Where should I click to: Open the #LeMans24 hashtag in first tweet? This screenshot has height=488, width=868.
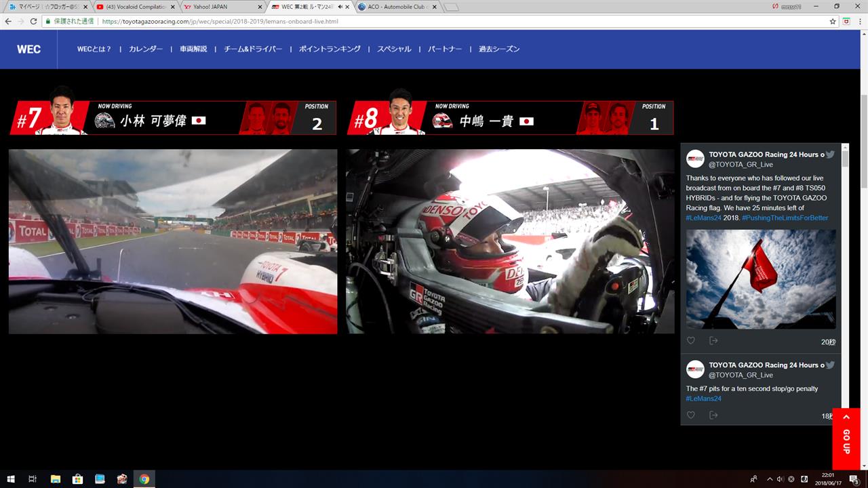coord(704,218)
